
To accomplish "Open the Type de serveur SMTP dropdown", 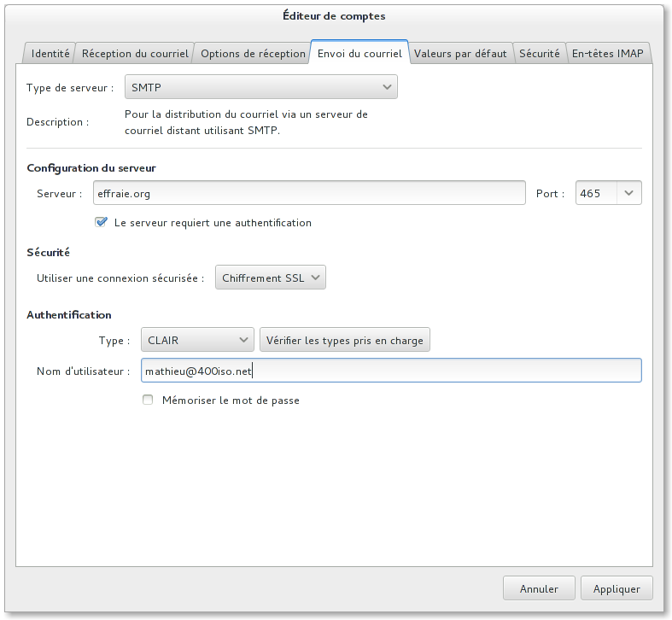I will pos(261,87).
